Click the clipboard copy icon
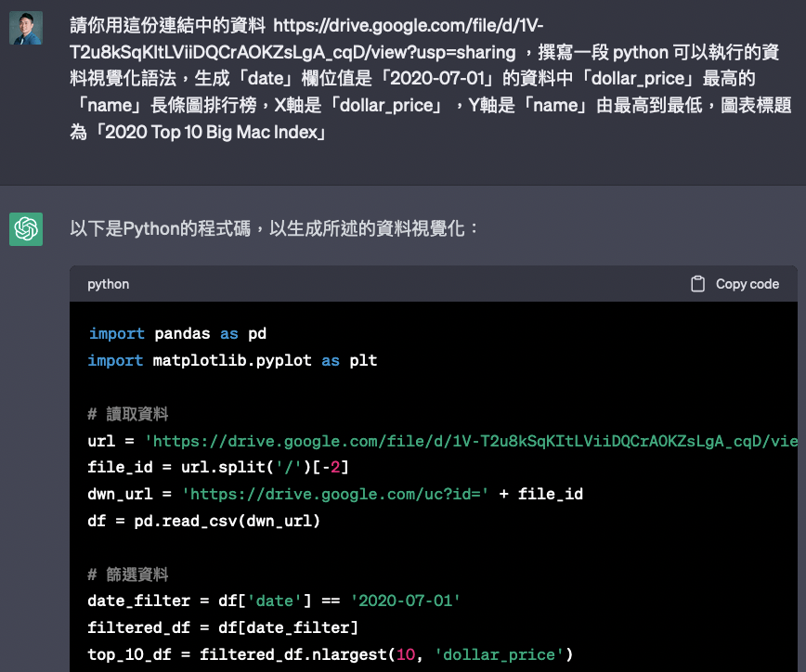 (x=697, y=284)
